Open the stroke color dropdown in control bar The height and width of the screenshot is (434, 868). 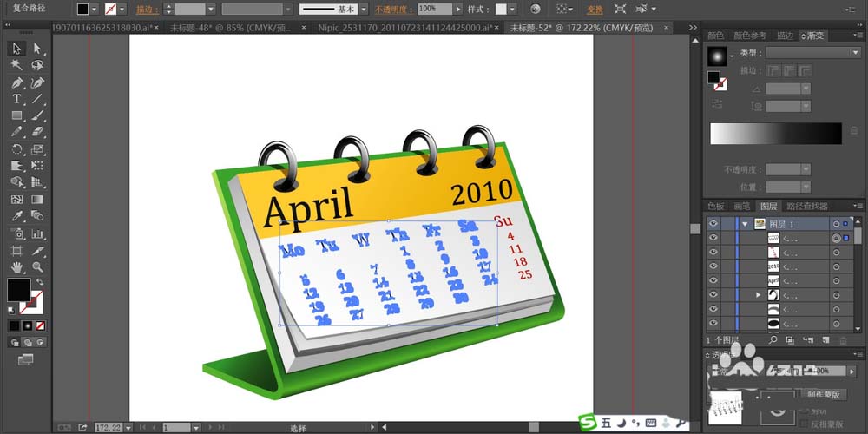[x=122, y=9]
